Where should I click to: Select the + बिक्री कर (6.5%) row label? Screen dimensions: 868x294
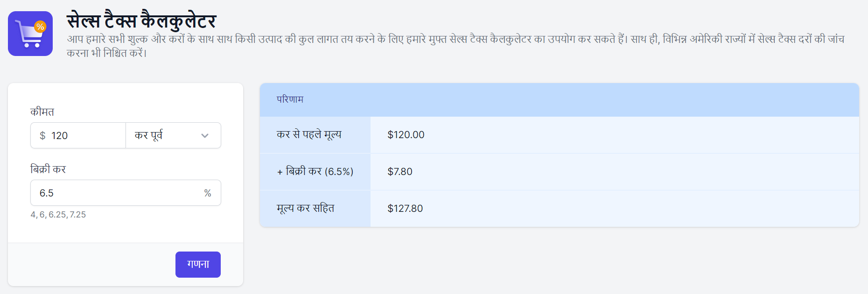[x=315, y=172]
